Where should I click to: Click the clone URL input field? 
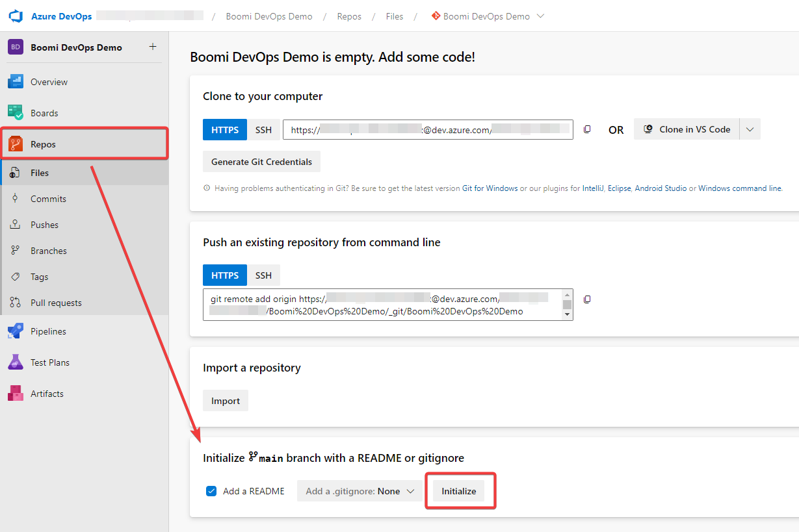click(428, 129)
